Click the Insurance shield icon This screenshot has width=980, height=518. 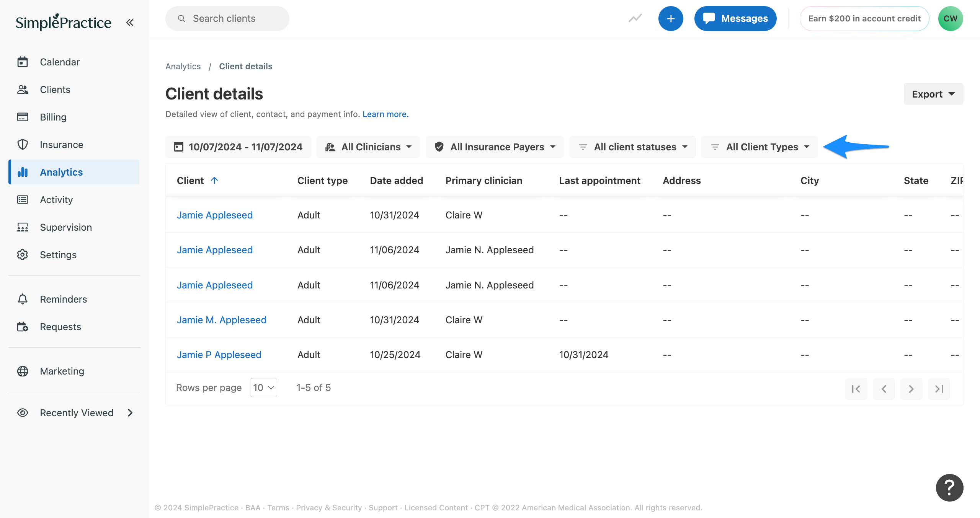pos(22,144)
